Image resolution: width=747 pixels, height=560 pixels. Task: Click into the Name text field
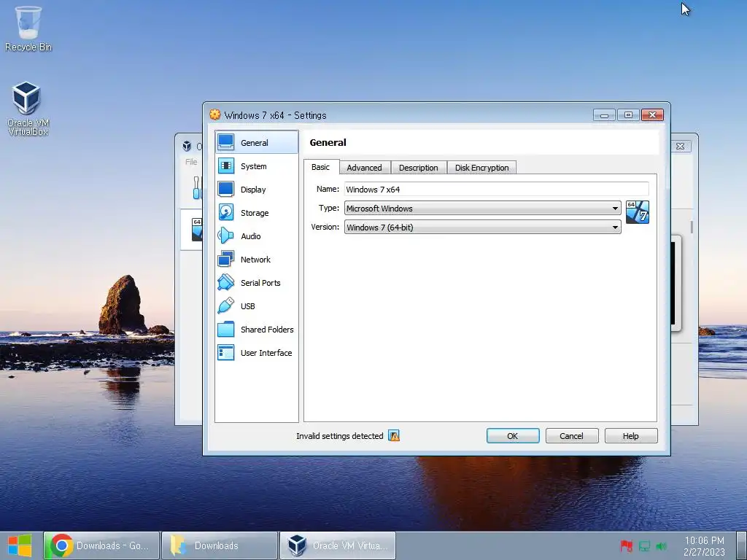[x=496, y=189]
